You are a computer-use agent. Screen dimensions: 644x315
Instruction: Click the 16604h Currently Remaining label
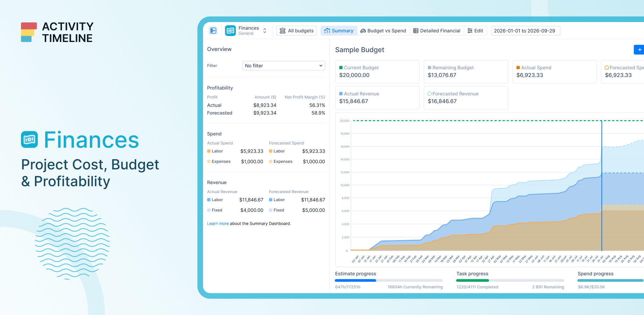tap(415, 287)
